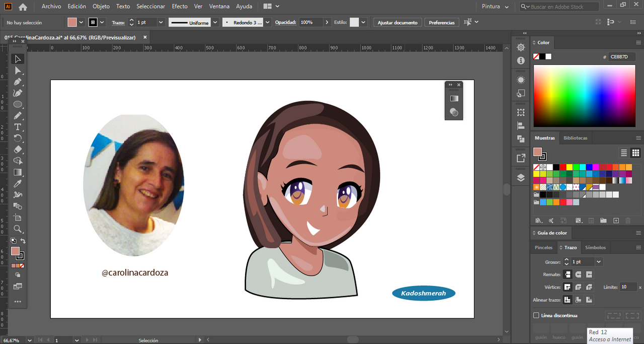644x344 pixels.
Task: Select Miter Join vertex option
Action: pyautogui.click(x=568, y=287)
